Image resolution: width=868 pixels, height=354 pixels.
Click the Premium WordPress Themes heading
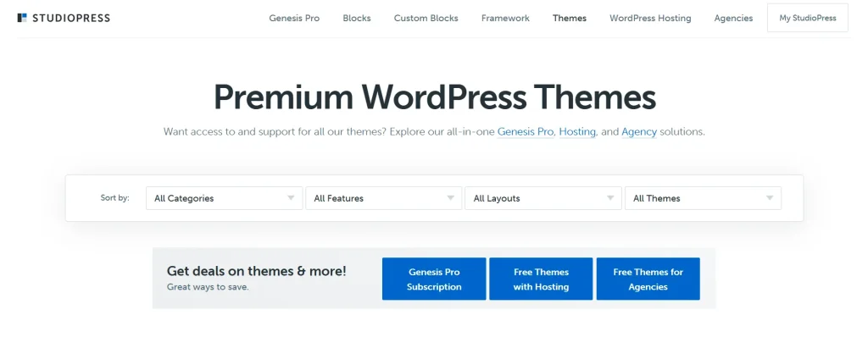pyautogui.click(x=434, y=97)
